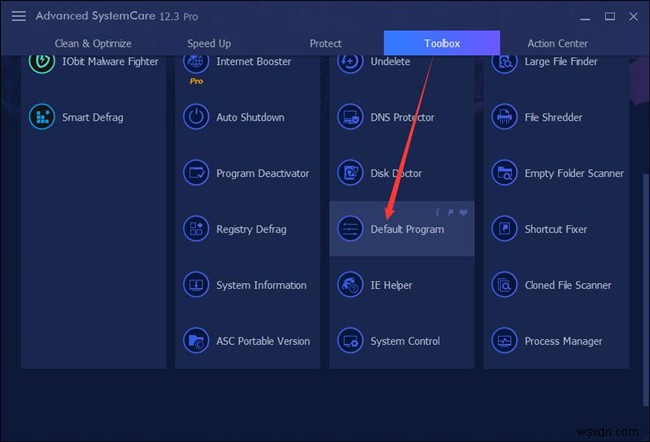The height and width of the screenshot is (442, 650).
Task: Open Auto Shutdown power icon
Action: 196,117
